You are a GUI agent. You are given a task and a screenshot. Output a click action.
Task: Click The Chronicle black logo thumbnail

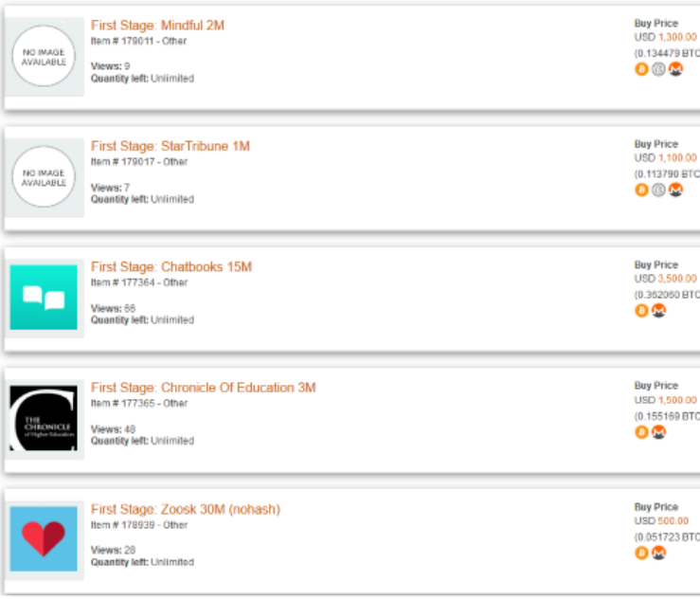[x=44, y=419]
